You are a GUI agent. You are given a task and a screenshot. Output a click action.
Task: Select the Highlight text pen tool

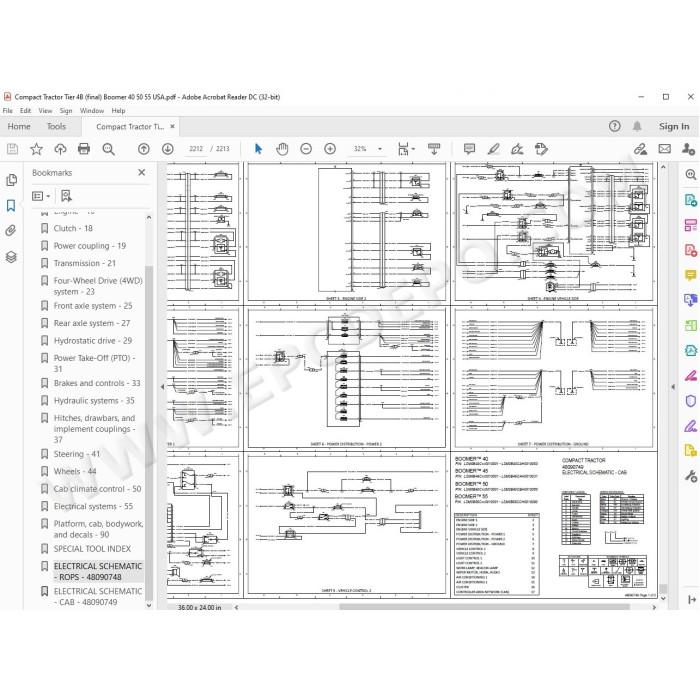click(x=493, y=149)
